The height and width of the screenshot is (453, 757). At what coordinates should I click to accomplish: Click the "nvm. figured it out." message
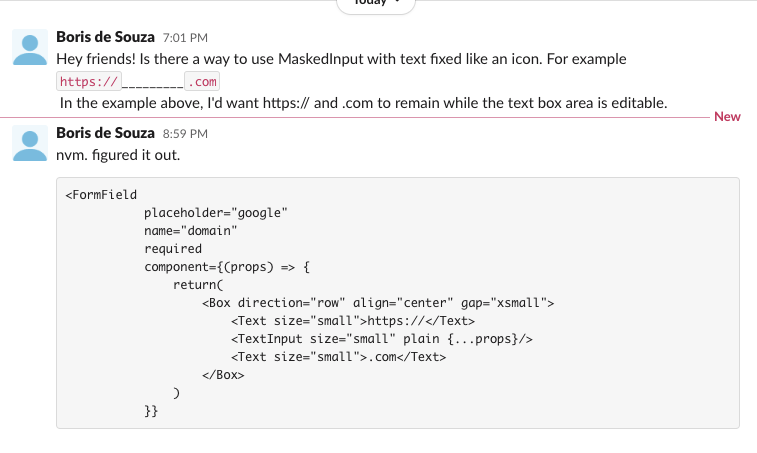[x=118, y=155]
